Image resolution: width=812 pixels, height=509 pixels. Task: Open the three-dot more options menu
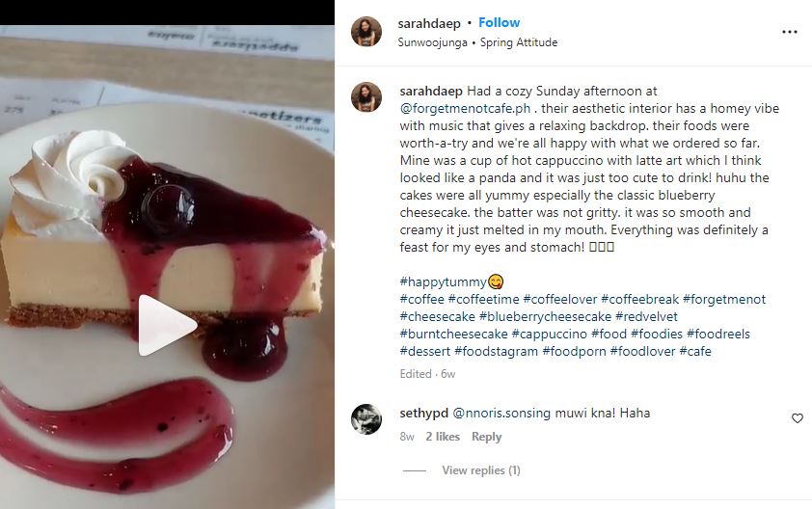790,32
